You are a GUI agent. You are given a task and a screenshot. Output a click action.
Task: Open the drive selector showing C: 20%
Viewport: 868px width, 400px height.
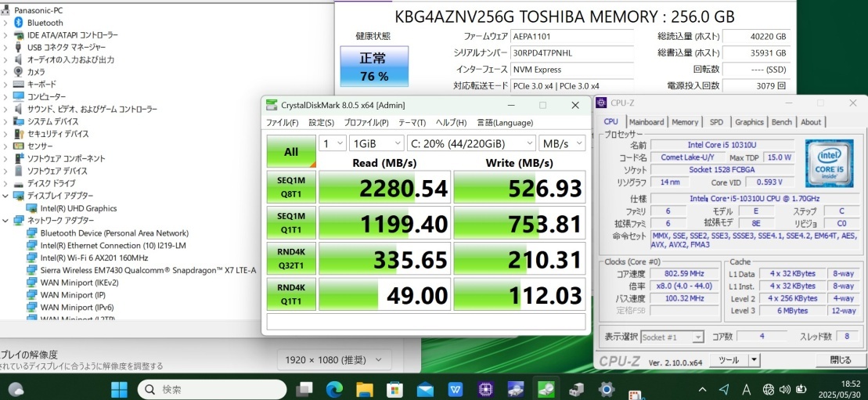tap(471, 143)
